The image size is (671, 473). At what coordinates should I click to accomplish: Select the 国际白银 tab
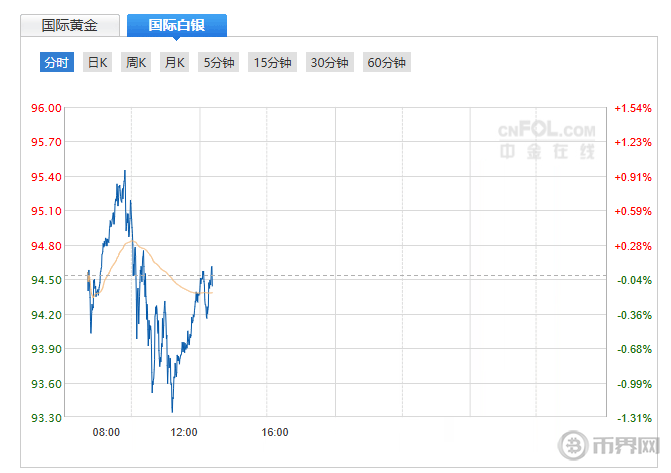(x=176, y=25)
